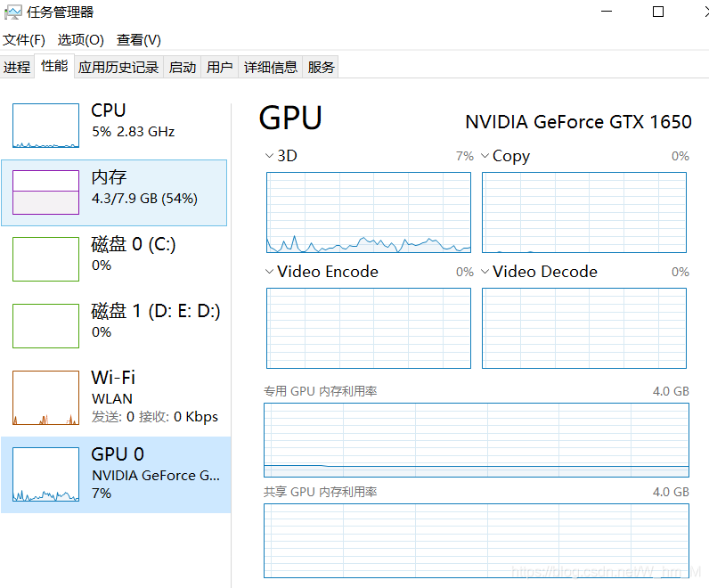Maximize the Task Manager window
The height and width of the screenshot is (588, 709).
(x=658, y=12)
